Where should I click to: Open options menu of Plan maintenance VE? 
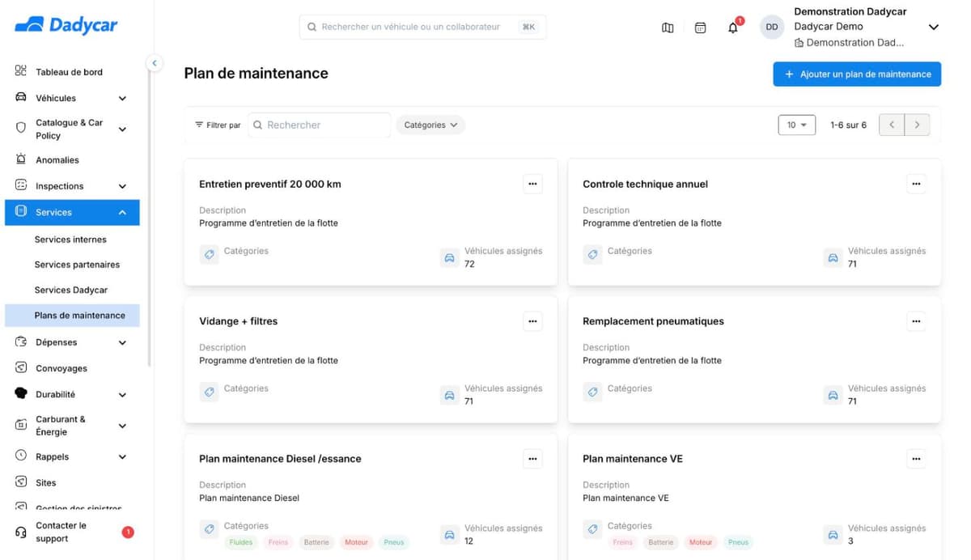click(916, 459)
